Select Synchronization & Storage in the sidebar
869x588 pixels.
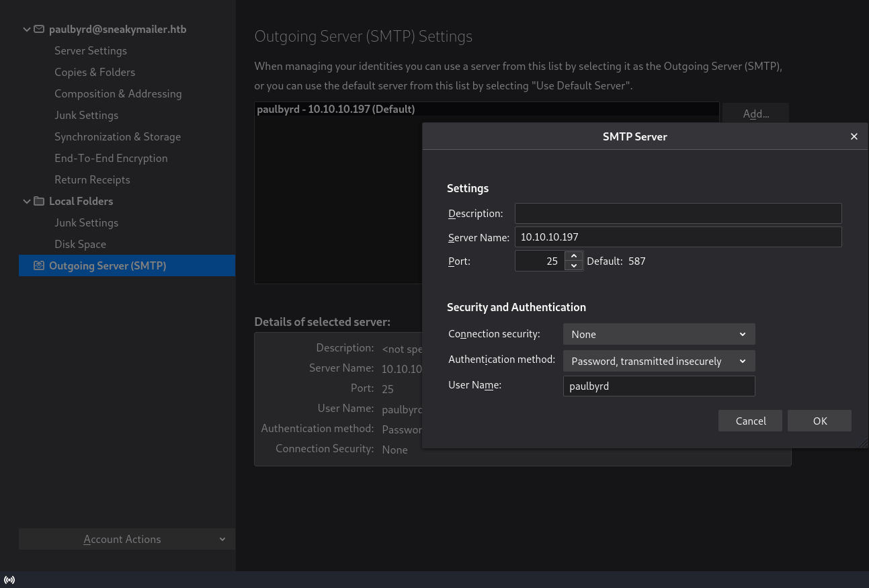[118, 136]
